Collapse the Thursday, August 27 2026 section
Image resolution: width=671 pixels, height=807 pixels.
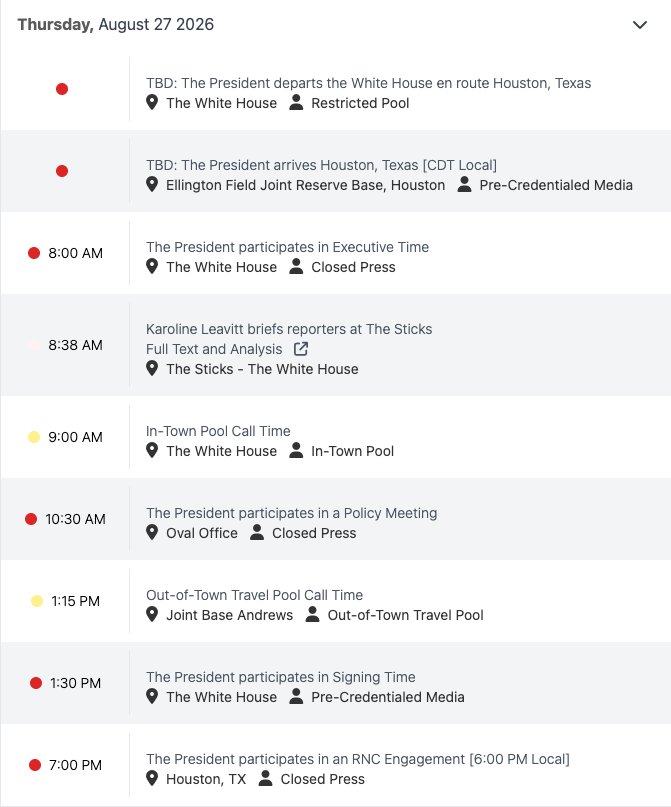point(640,25)
